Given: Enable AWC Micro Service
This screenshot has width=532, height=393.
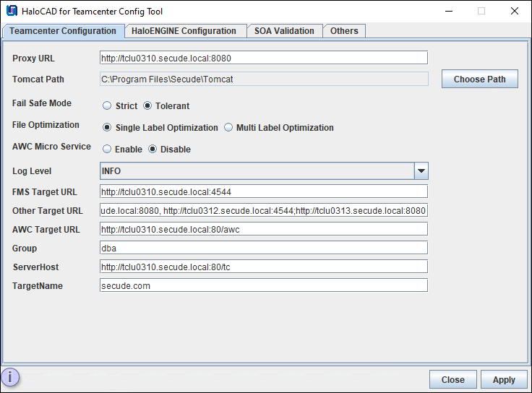Looking at the screenshot, I should point(107,150).
